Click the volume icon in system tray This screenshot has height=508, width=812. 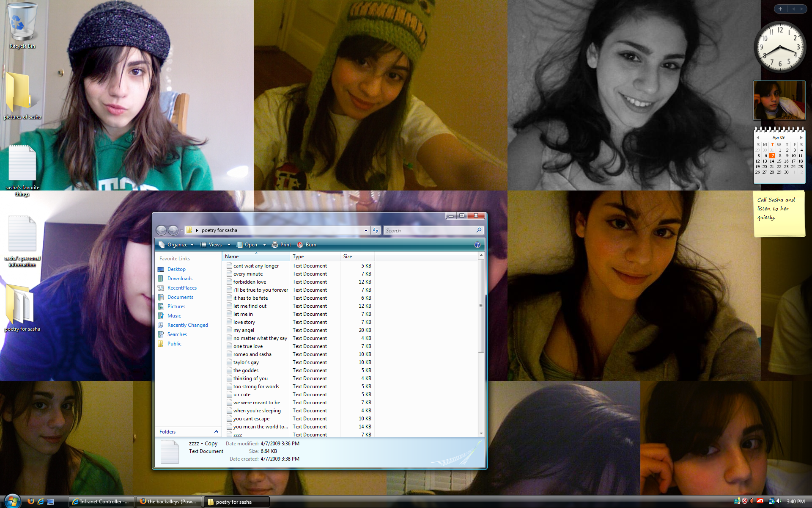[x=779, y=501]
